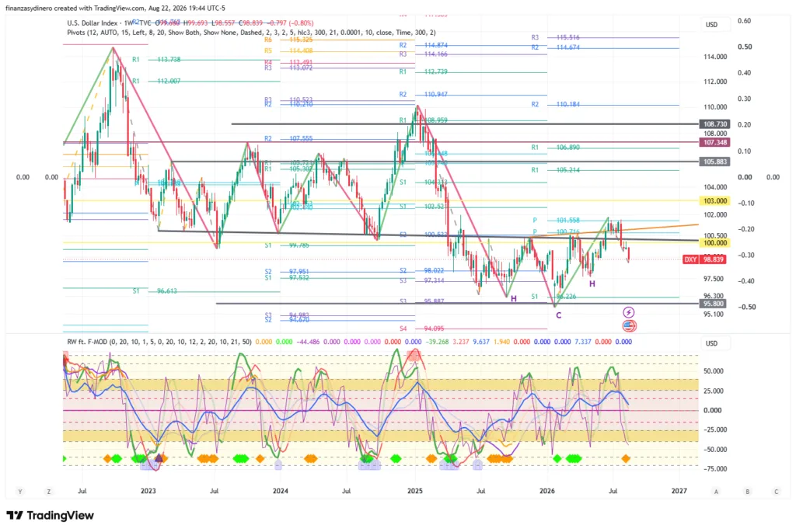Click the 2025 label on the time axis
This screenshot has height=532, width=796.
(415, 491)
